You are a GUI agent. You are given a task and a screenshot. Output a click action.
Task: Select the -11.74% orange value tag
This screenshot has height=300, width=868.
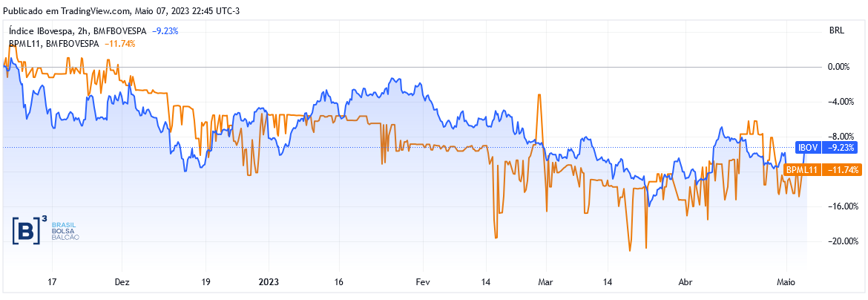click(842, 170)
